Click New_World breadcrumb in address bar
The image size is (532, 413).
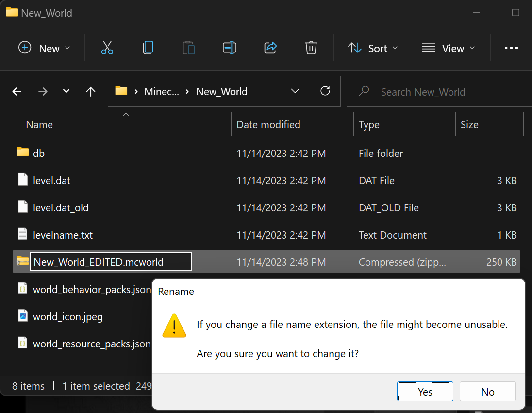click(221, 92)
